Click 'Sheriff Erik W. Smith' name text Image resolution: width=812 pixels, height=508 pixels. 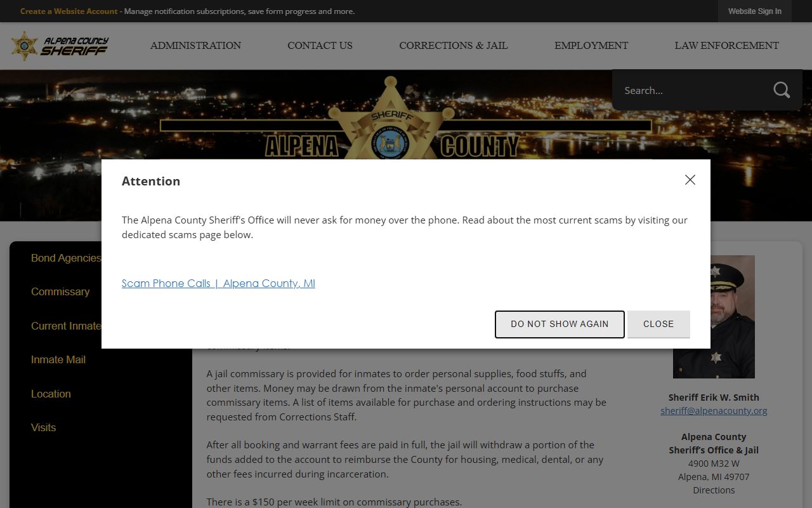coord(714,398)
